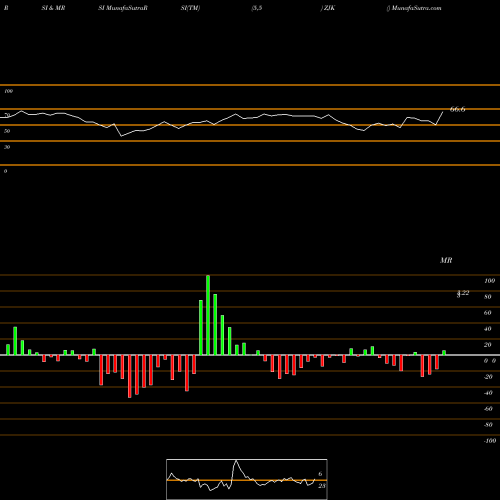The image size is (500, 500).
Task: Select the last green bar at histogram's right end
Action: point(444,353)
